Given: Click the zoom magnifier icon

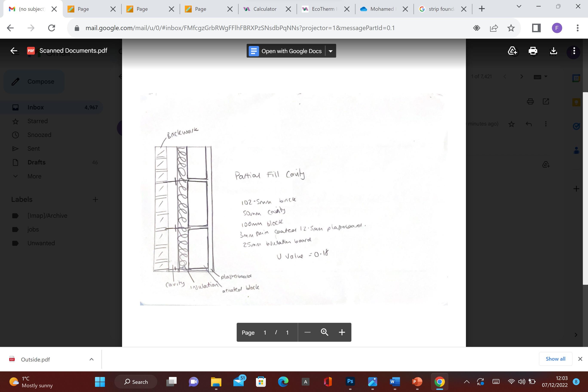Looking at the screenshot, I should [x=325, y=332].
